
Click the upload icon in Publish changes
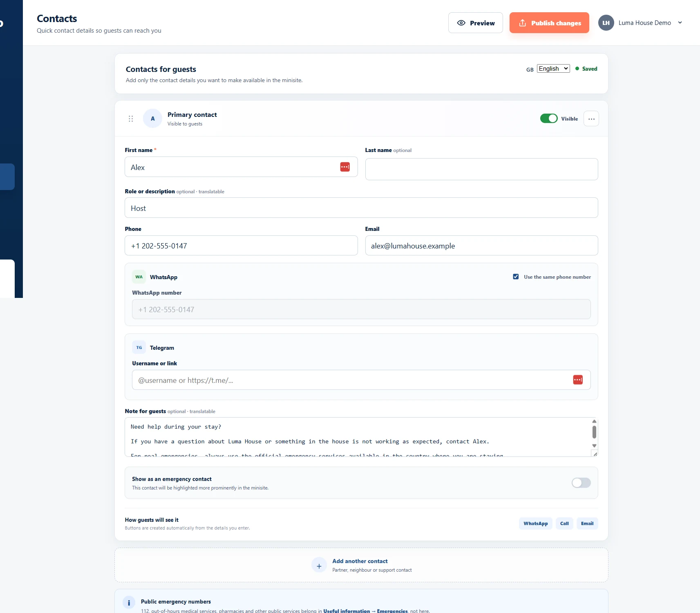[523, 23]
